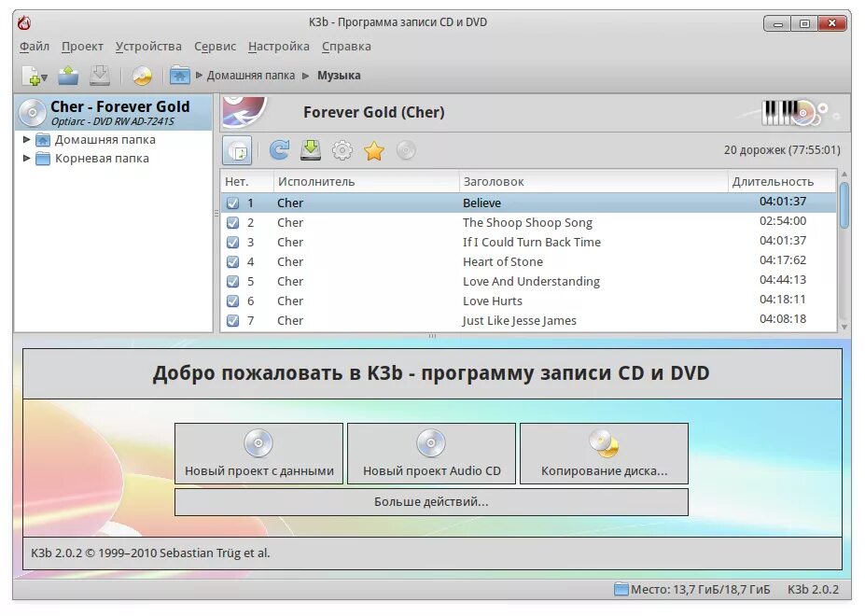Click Музыка breadcrumb location

[339, 76]
